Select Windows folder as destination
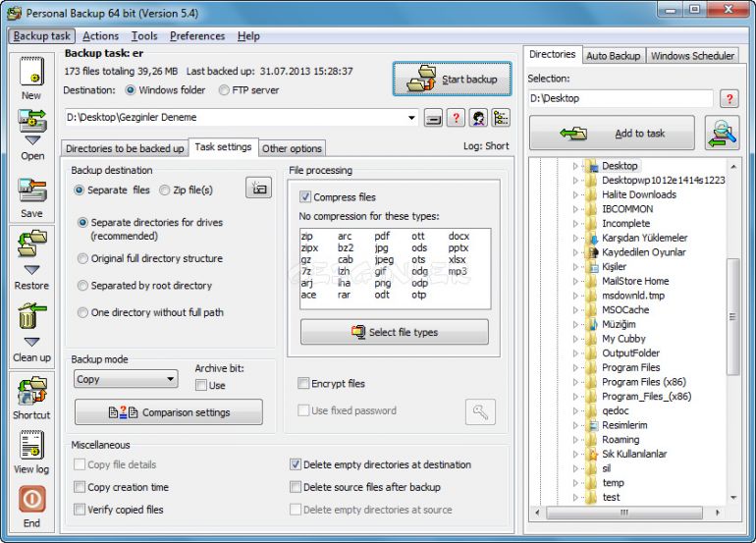This screenshot has height=543, width=756. (x=131, y=90)
